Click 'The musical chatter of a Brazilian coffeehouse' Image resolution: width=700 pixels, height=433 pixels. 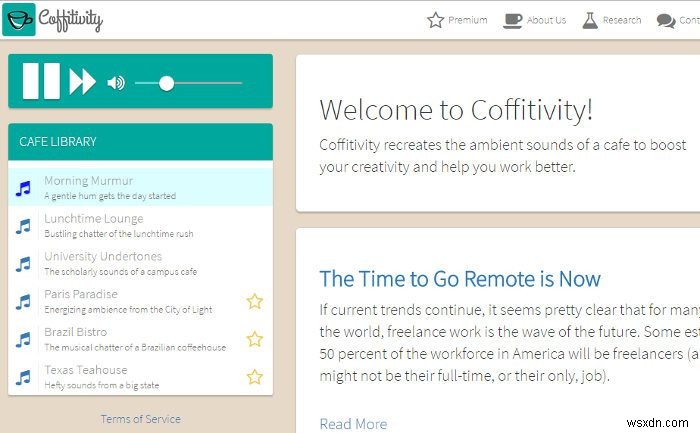pyautogui.click(x=135, y=348)
